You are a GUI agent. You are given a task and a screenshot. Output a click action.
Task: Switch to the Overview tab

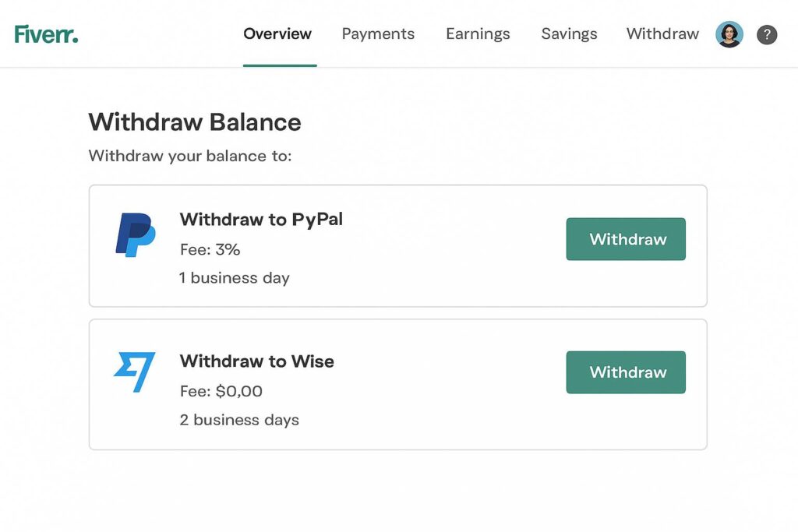coord(277,34)
